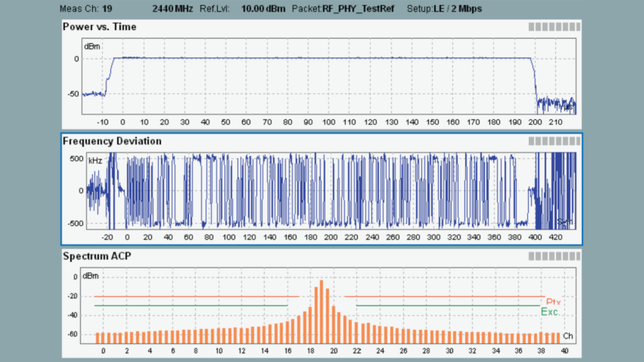
Task: Select the Power vs. Time panel title
Action: 99,27
